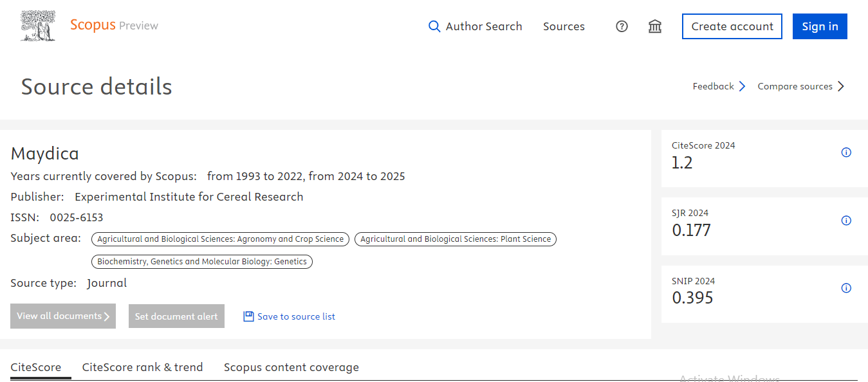Open the Scopus Preview home link
This screenshot has height=382, width=868.
(x=114, y=26)
